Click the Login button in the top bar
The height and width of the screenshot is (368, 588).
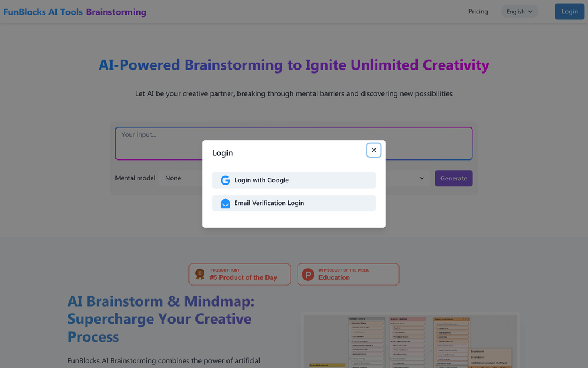click(x=569, y=11)
